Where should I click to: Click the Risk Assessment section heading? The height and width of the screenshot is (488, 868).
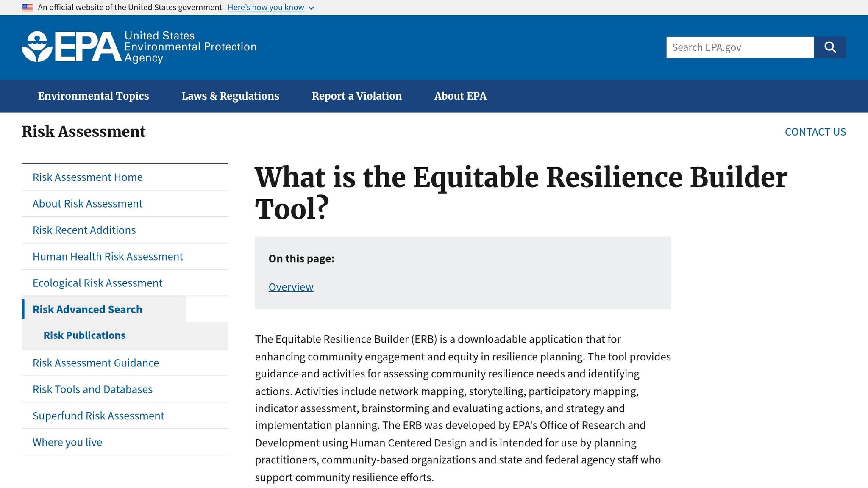83,132
